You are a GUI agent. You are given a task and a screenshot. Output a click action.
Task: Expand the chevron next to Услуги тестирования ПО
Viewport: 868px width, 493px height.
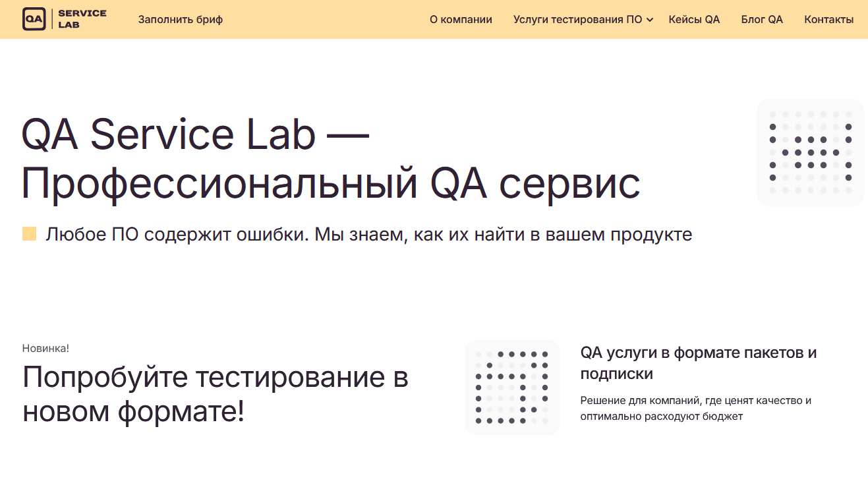pos(650,20)
